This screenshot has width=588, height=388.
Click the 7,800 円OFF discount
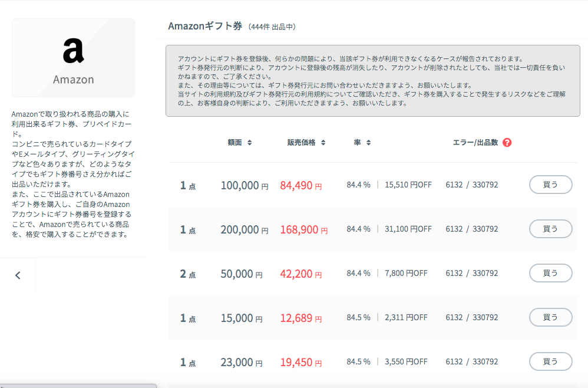[406, 274]
